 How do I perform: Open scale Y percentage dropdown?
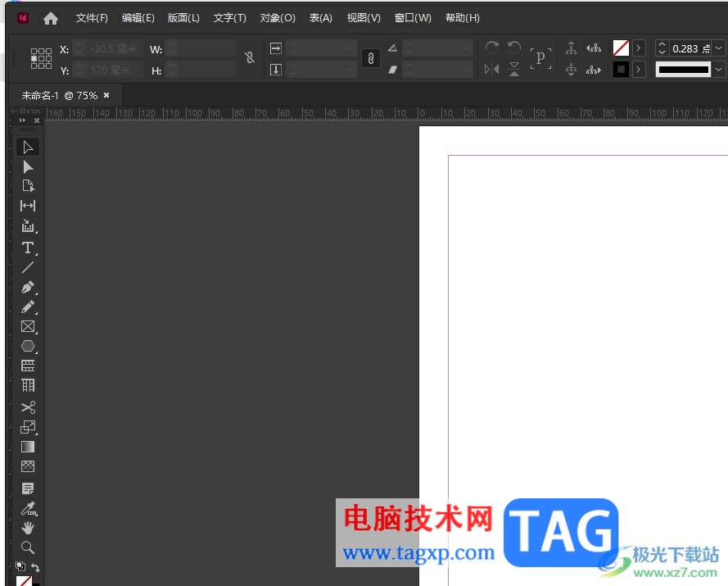349,69
